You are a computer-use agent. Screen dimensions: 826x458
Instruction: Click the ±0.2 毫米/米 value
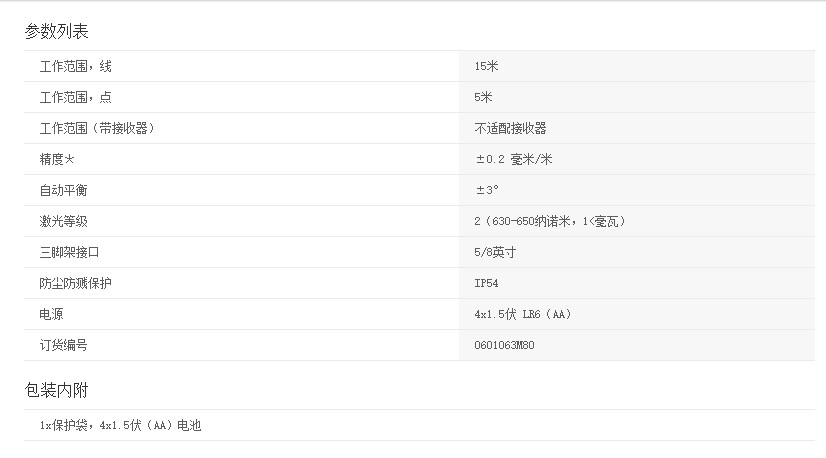(514, 159)
